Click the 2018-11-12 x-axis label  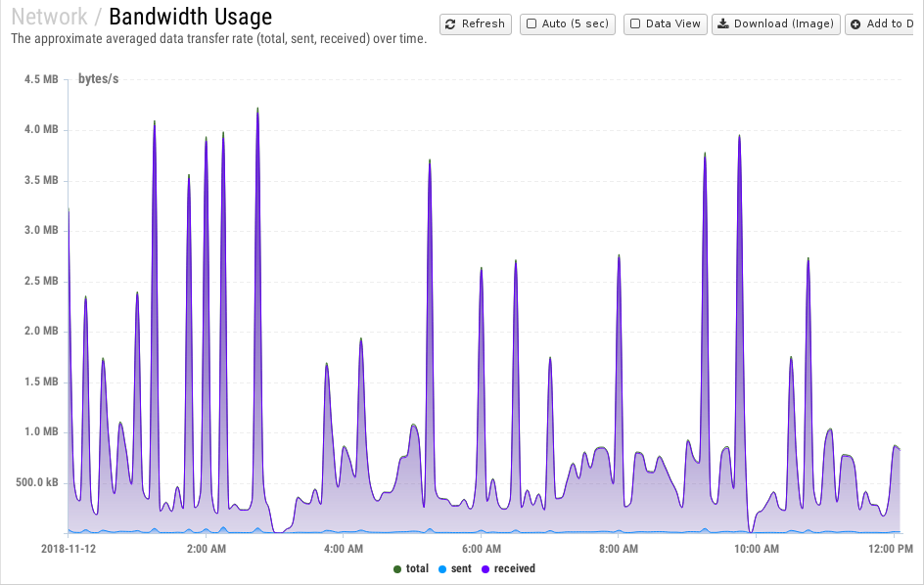pyautogui.click(x=69, y=549)
